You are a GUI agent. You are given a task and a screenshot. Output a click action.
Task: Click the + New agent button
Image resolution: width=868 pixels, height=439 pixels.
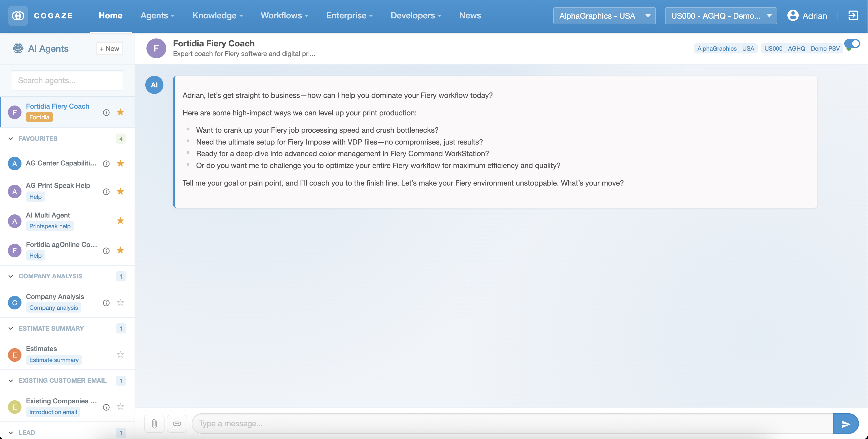coord(109,48)
